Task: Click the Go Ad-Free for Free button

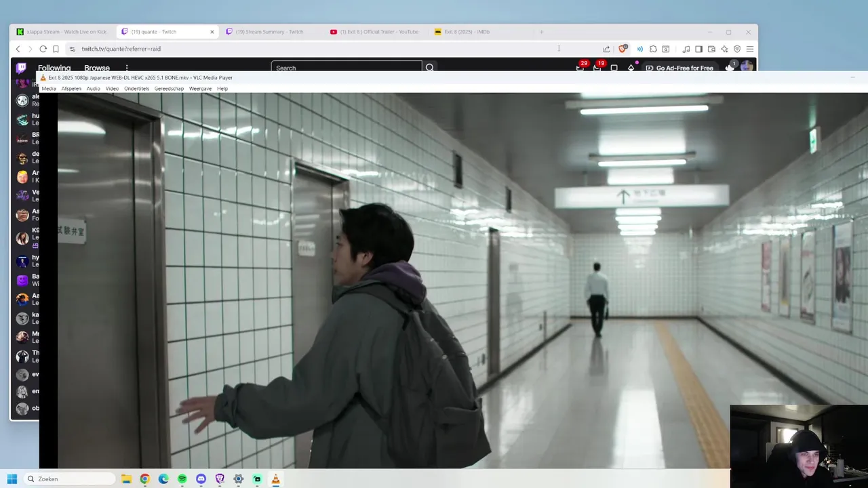Action: coord(679,68)
